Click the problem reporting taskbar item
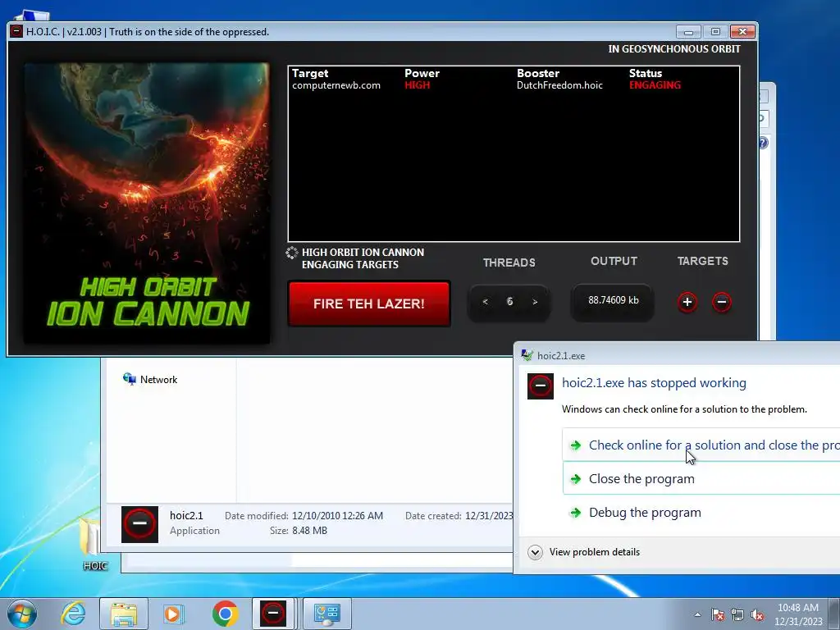The height and width of the screenshot is (630, 840). pyautogui.click(x=327, y=614)
